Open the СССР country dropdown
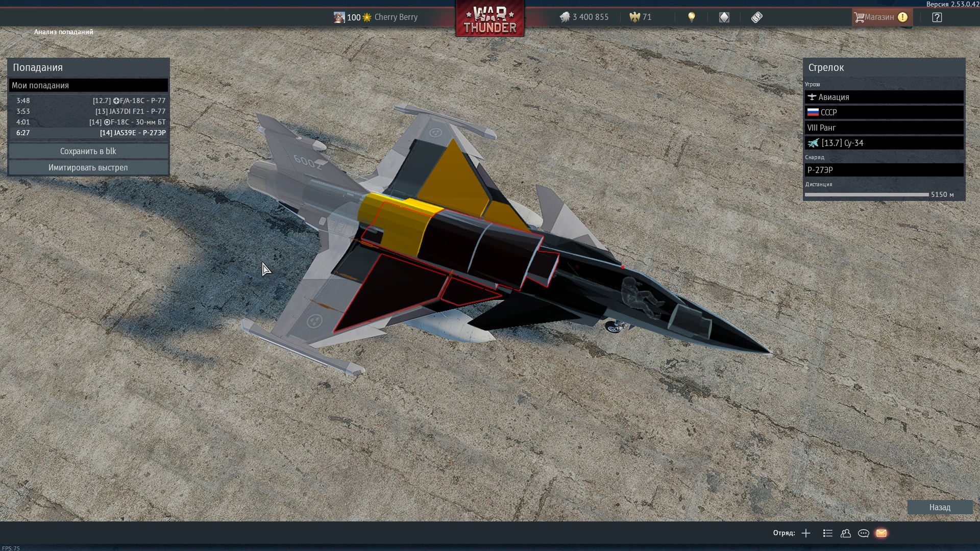This screenshot has width=980, height=551. pos(884,112)
